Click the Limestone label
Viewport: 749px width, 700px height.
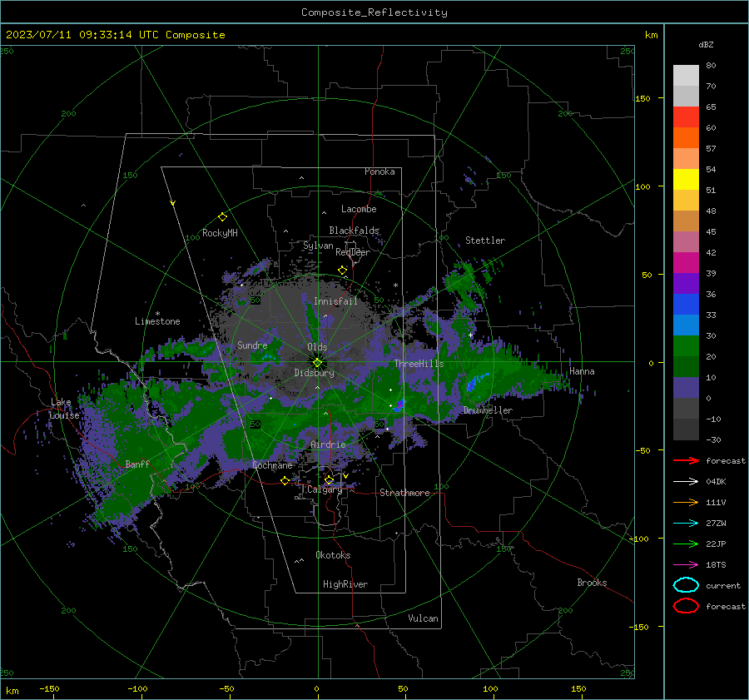pyautogui.click(x=157, y=321)
